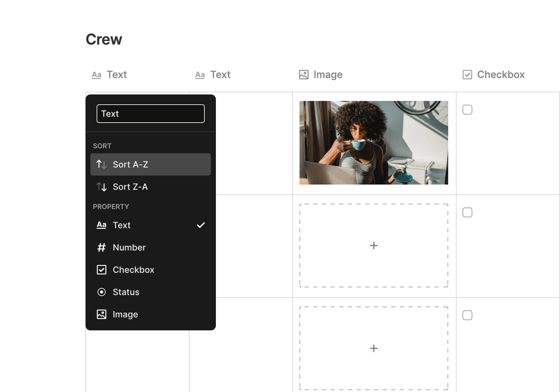Image resolution: width=560 pixels, height=392 pixels.
Task: Click the Checkbox column header icon
Action: (467, 75)
